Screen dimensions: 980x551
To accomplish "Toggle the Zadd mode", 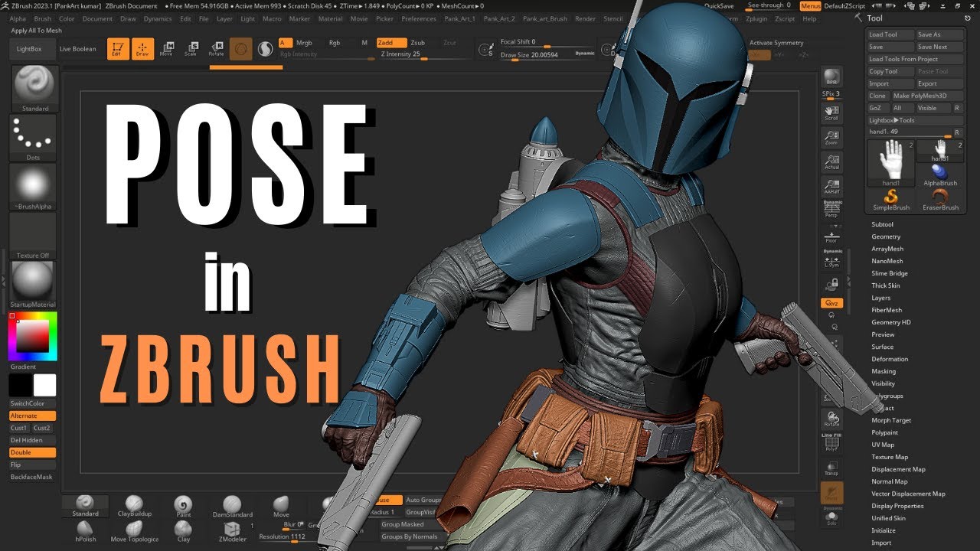I will [390, 43].
